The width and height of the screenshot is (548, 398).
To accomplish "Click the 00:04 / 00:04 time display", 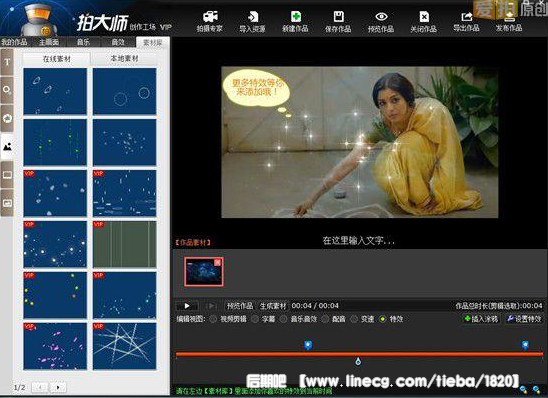I will click(x=315, y=306).
